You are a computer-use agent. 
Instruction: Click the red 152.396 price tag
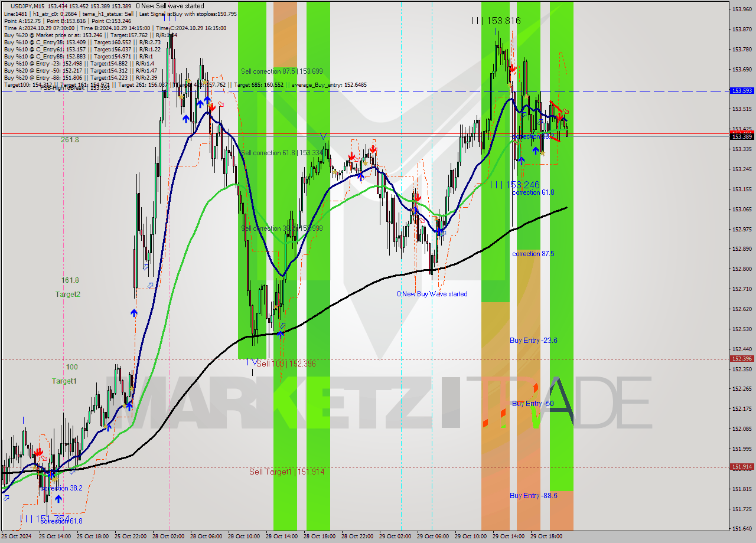pos(742,359)
